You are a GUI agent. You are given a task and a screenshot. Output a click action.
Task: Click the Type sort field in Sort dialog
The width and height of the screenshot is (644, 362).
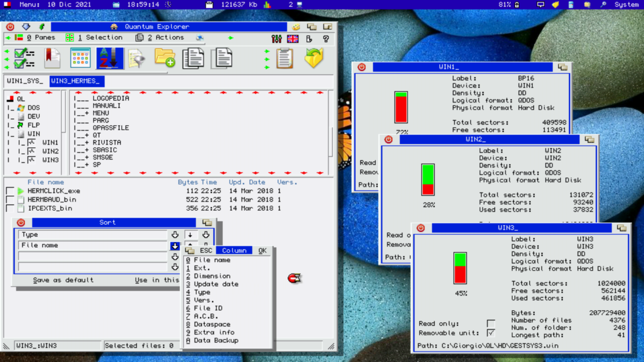[93, 235]
